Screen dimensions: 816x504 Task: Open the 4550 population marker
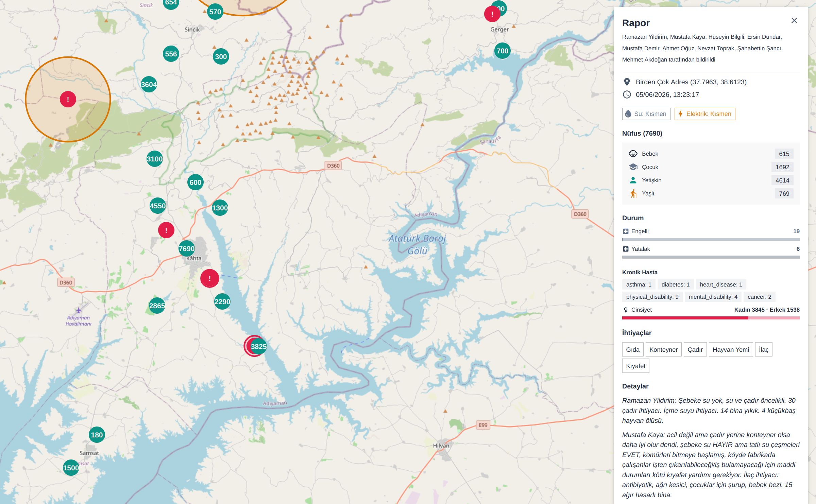click(x=157, y=206)
